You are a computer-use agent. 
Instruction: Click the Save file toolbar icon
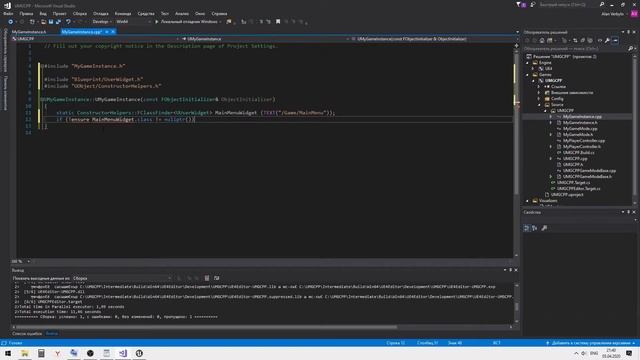point(51,22)
